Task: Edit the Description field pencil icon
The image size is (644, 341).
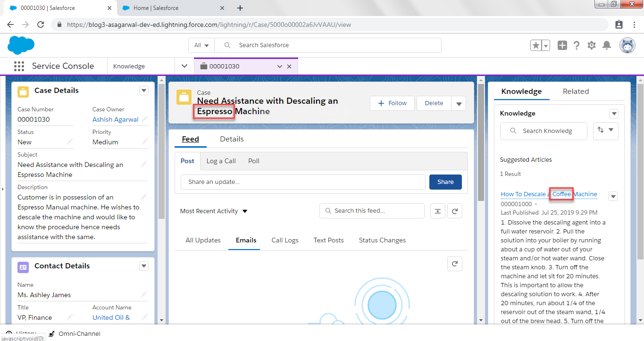Action: pos(144,197)
